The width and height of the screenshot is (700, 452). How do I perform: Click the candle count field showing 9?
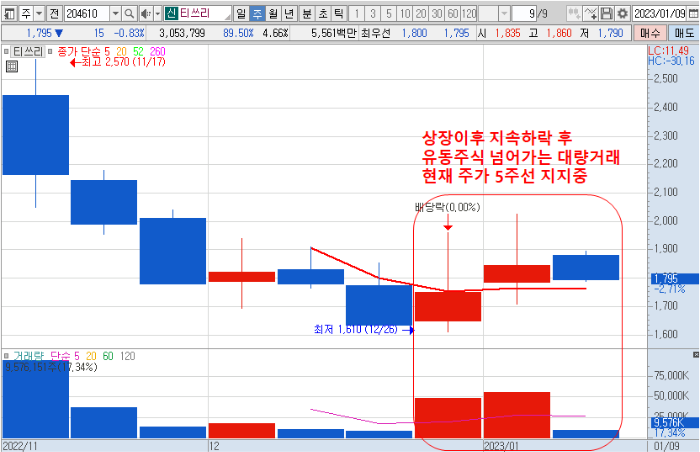pos(524,14)
